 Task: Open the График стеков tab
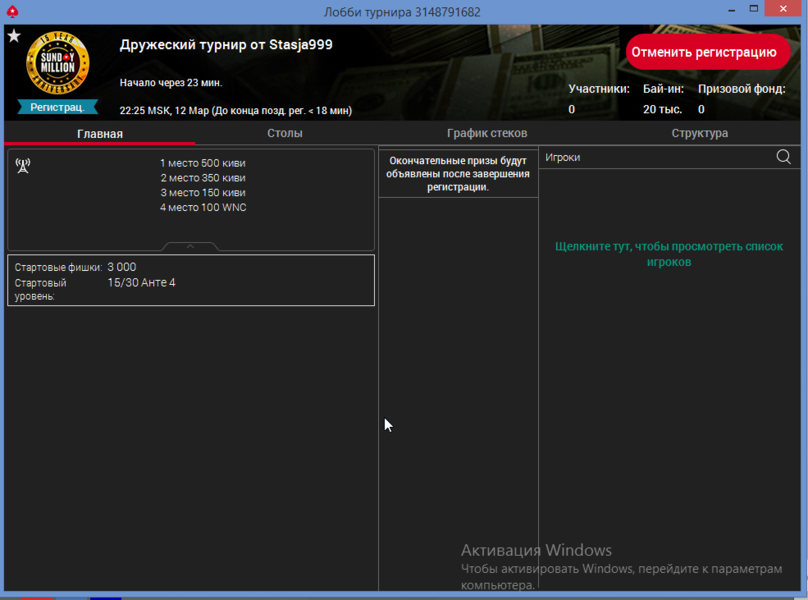tap(487, 134)
